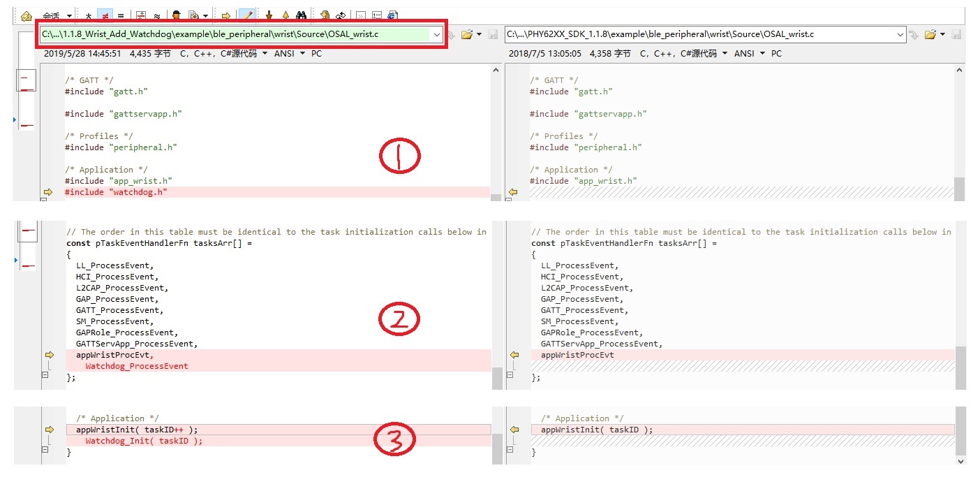Expand the right file path dropdown
Image resolution: width=980 pixels, height=482 pixels.
coord(899,34)
